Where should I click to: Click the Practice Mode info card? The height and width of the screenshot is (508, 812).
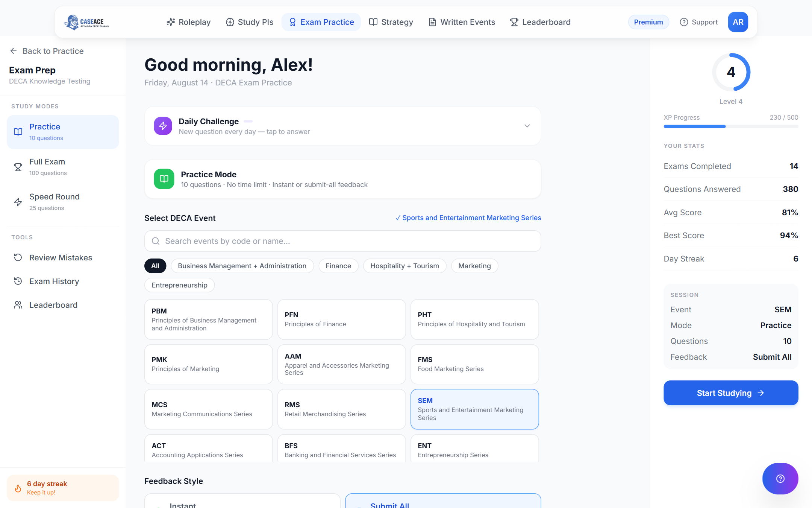point(343,179)
